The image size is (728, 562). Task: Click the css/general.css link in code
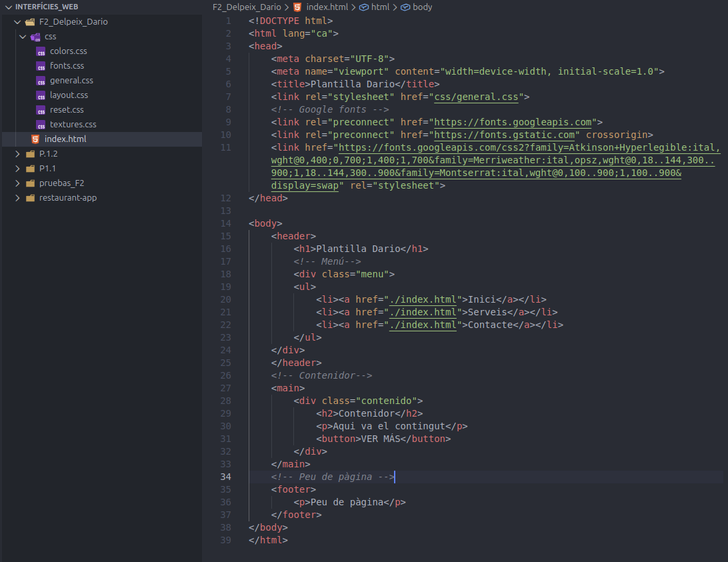pyautogui.click(x=476, y=97)
